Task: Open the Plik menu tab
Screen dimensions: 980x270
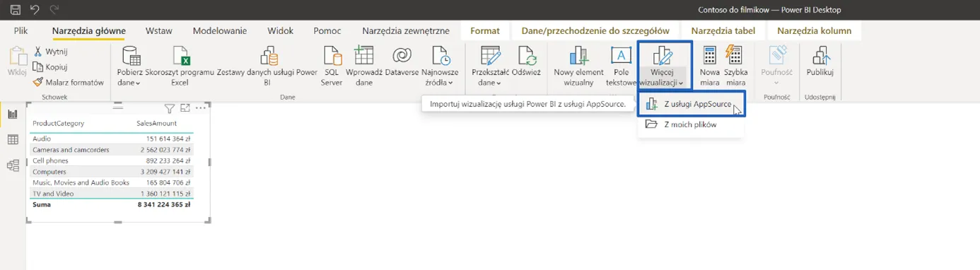Action: tap(21, 30)
